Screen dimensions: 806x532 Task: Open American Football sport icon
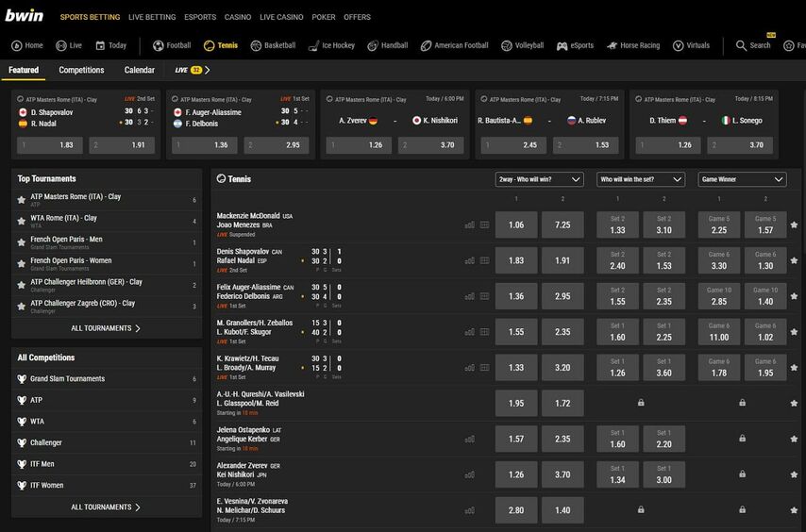[427, 45]
